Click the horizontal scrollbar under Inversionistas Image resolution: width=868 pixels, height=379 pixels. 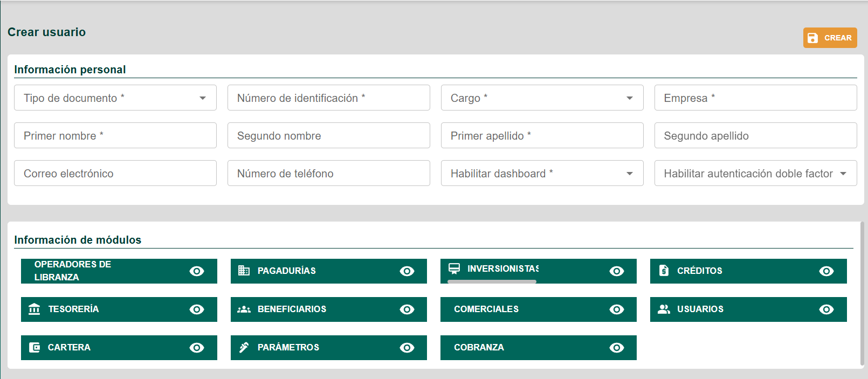(492, 281)
